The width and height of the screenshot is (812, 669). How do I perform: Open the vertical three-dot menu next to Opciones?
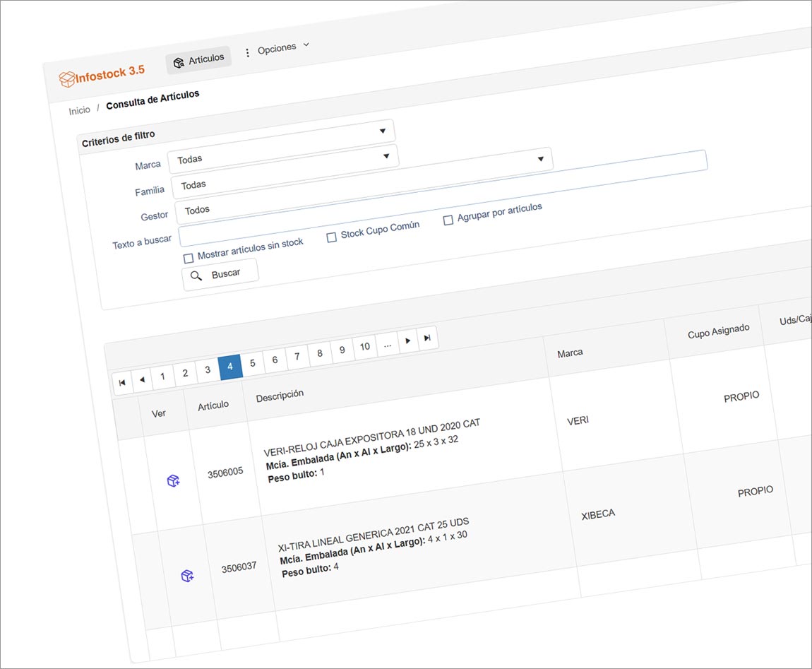coord(247,51)
